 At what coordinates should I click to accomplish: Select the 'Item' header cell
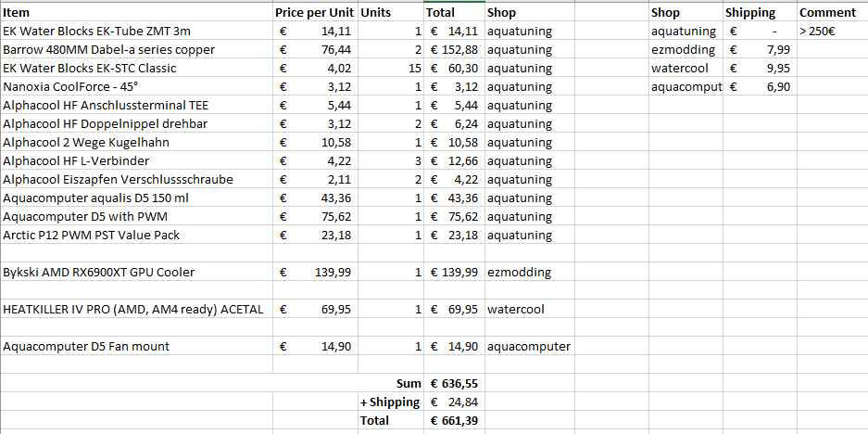click(x=136, y=13)
